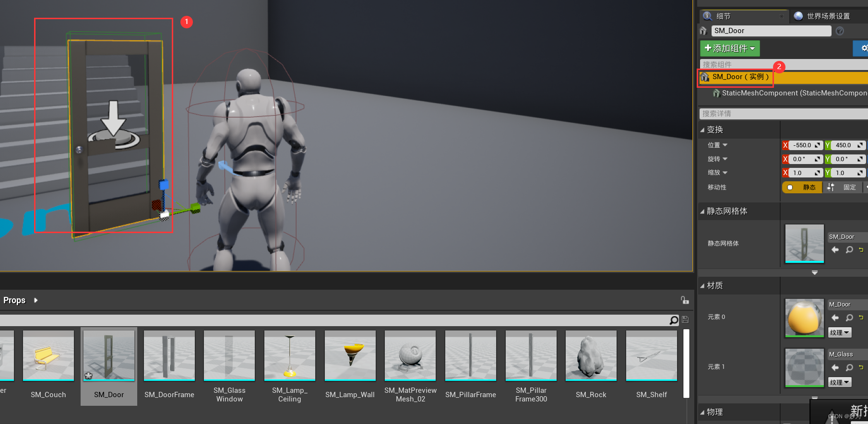Select the SM_Lamp_Wall asset thumbnail

coord(350,355)
